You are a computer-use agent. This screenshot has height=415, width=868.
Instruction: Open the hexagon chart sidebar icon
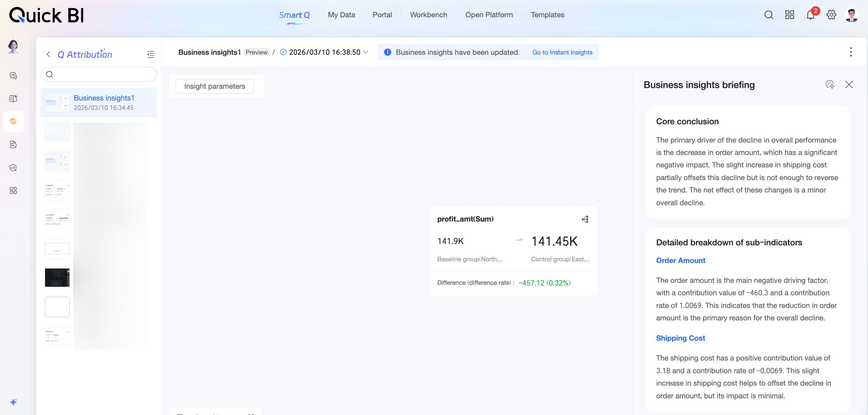pyautogui.click(x=13, y=167)
